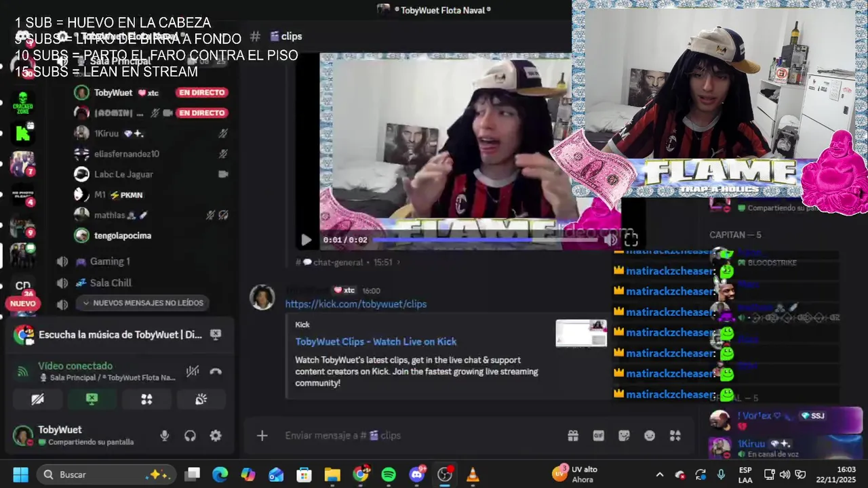The height and width of the screenshot is (488, 868).
Task: Select Labc Le Jaguar voice participant
Action: (123, 174)
